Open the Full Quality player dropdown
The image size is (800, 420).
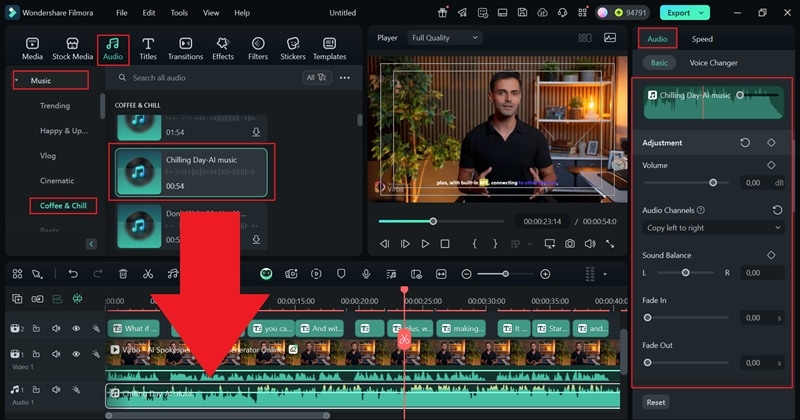click(x=444, y=38)
